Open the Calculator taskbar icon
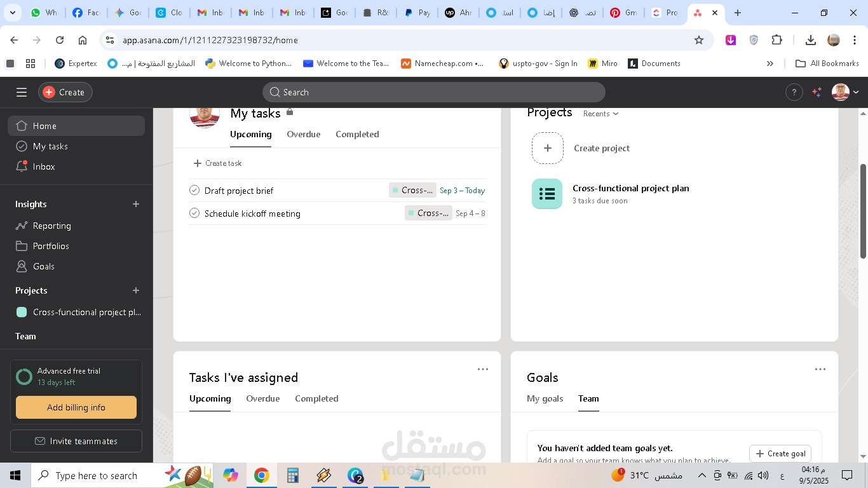 point(292,475)
